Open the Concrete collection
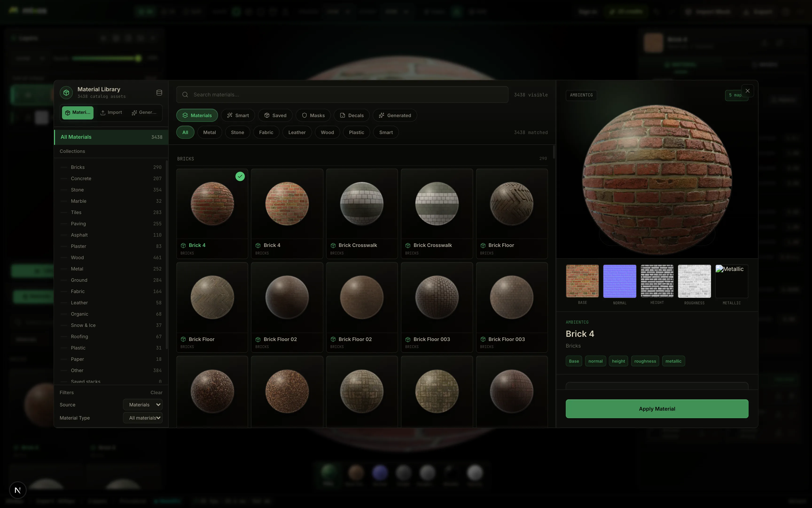 111,179
